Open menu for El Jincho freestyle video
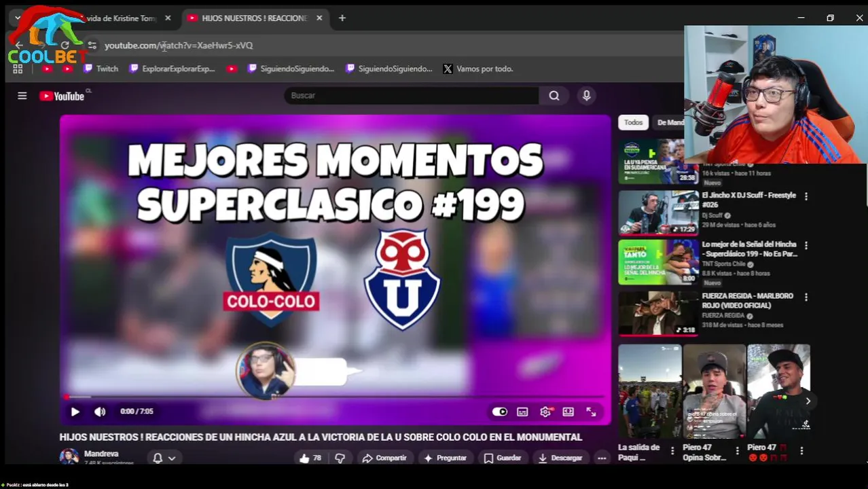Viewport: 868px width, 489px height. pyautogui.click(x=806, y=196)
